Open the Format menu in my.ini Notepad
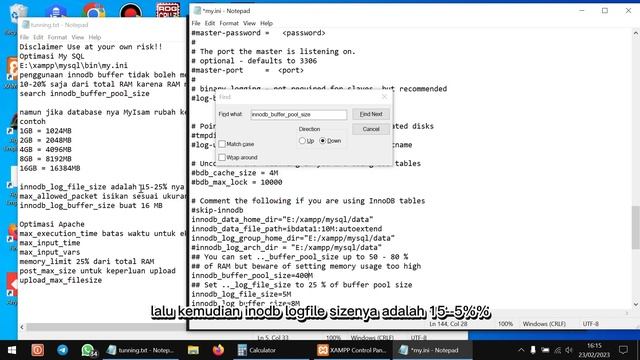 coord(229,23)
